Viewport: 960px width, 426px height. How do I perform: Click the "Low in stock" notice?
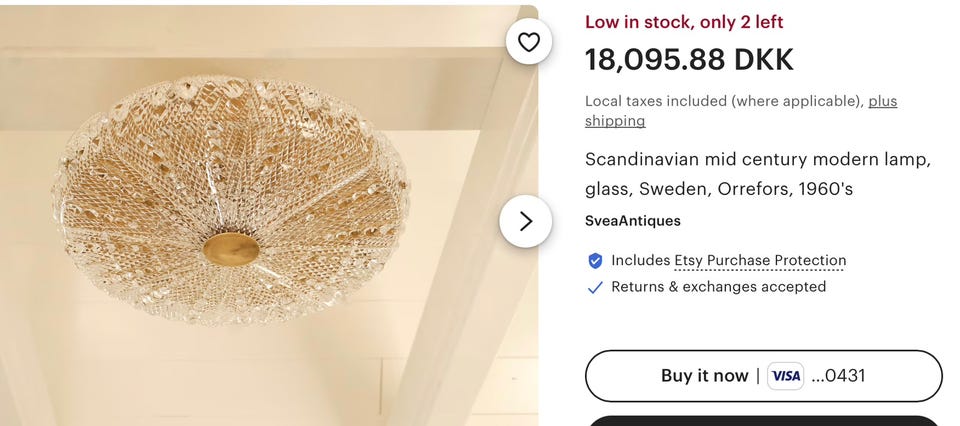tap(684, 22)
